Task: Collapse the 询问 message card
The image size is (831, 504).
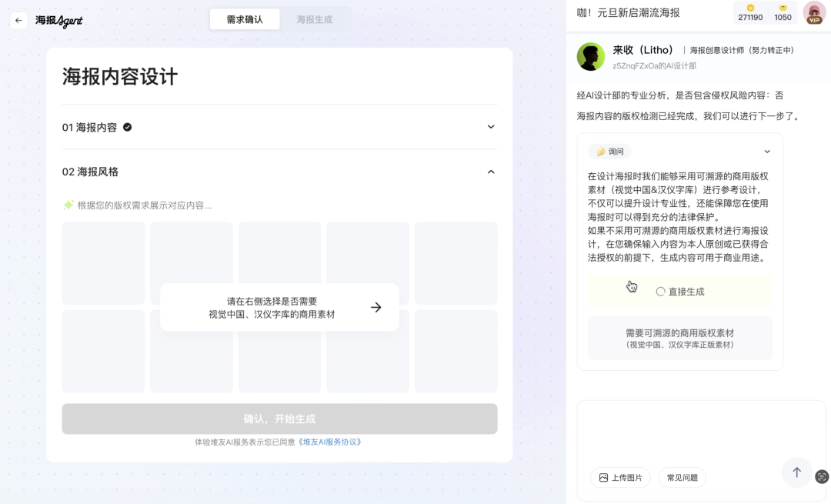Action: [767, 151]
